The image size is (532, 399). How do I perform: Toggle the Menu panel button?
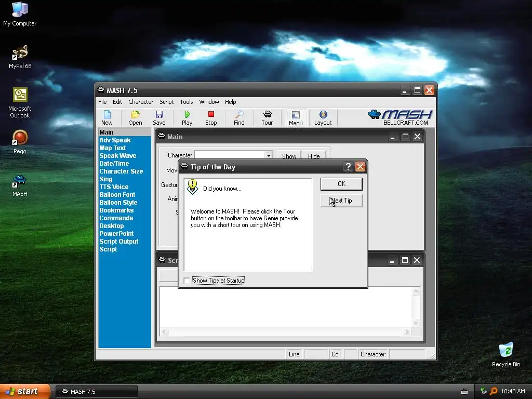(x=296, y=118)
